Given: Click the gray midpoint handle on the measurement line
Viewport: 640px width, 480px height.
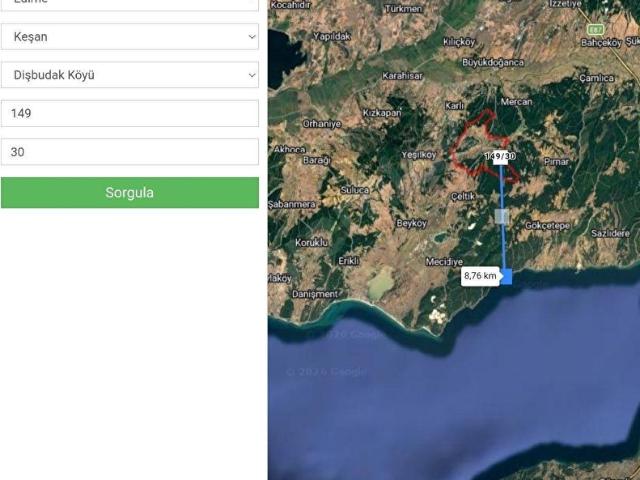Looking at the screenshot, I should 502,216.
